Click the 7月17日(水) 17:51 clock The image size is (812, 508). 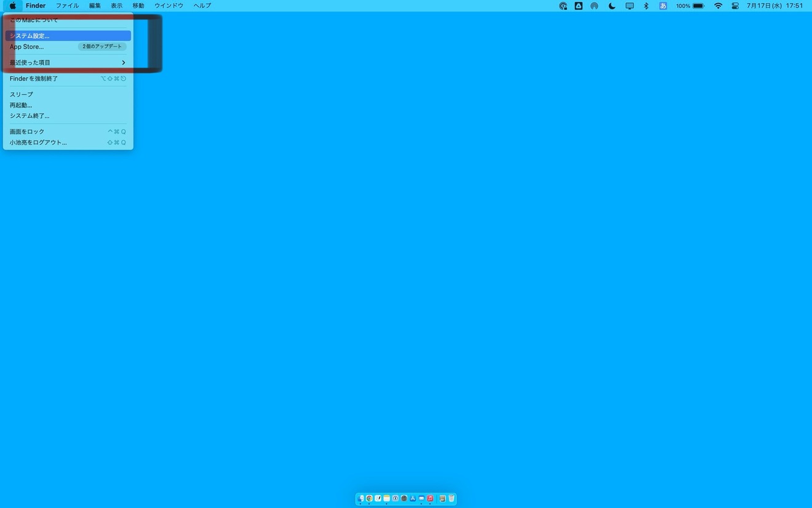[x=774, y=6]
